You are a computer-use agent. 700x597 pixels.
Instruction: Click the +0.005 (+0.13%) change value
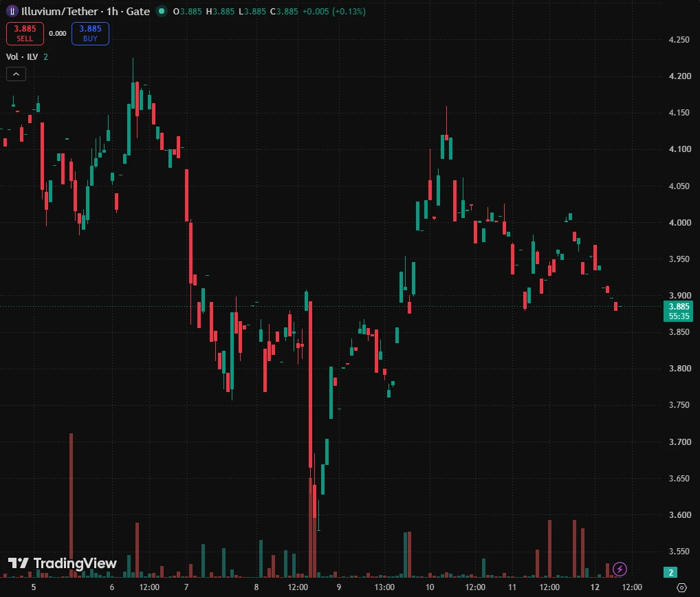coord(334,12)
